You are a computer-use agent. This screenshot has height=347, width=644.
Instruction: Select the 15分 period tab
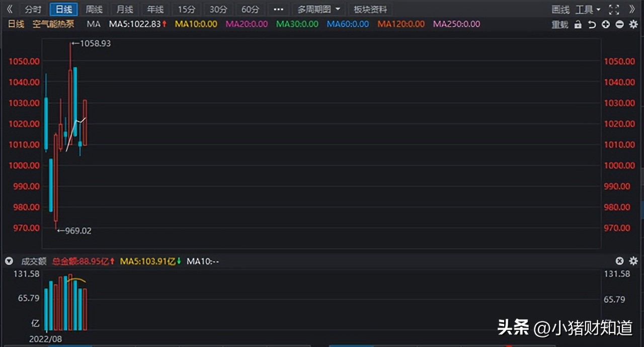point(186,10)
